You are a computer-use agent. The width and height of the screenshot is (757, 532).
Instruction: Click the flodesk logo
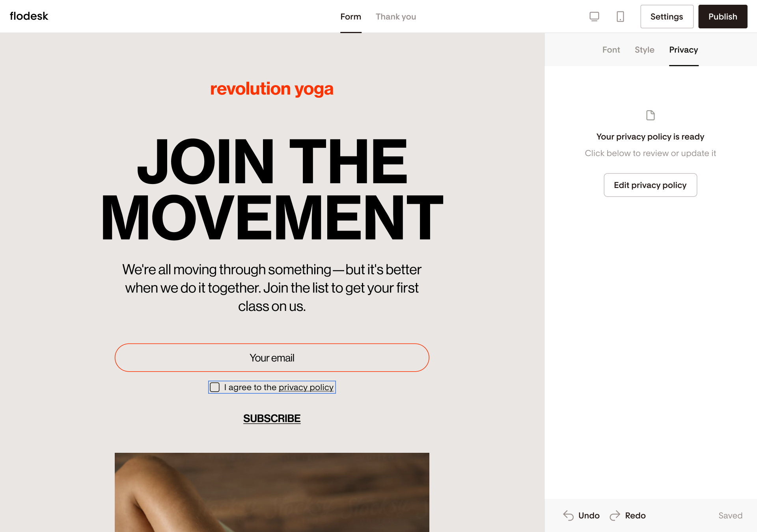29,16
